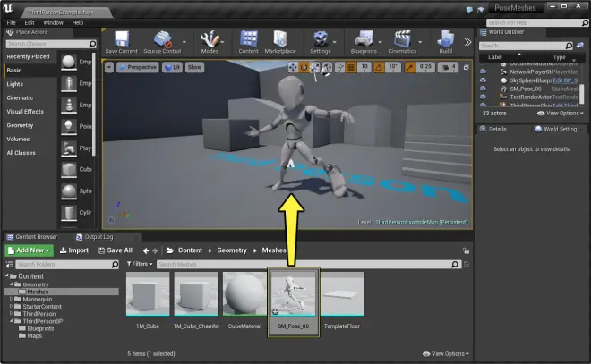Select the scale gizmo tool in viewport
This screenshot has height=364, width=591.
[x=314, y=67]
